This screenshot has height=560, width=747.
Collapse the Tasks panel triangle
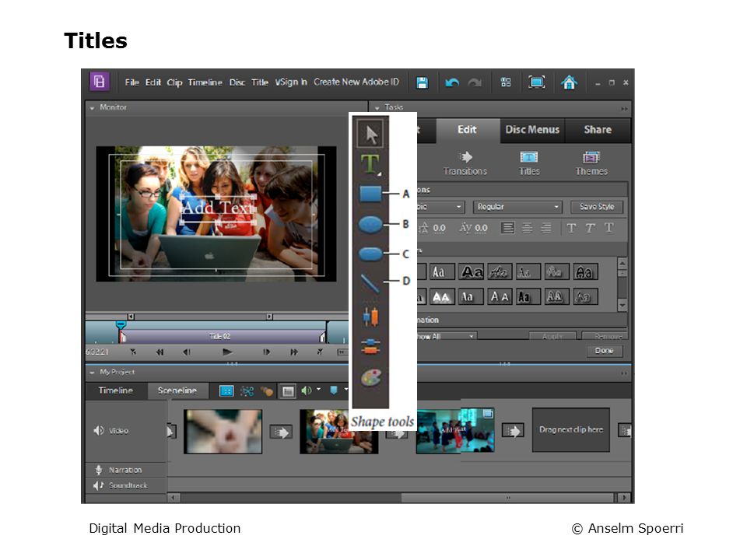tap(377, 108)
